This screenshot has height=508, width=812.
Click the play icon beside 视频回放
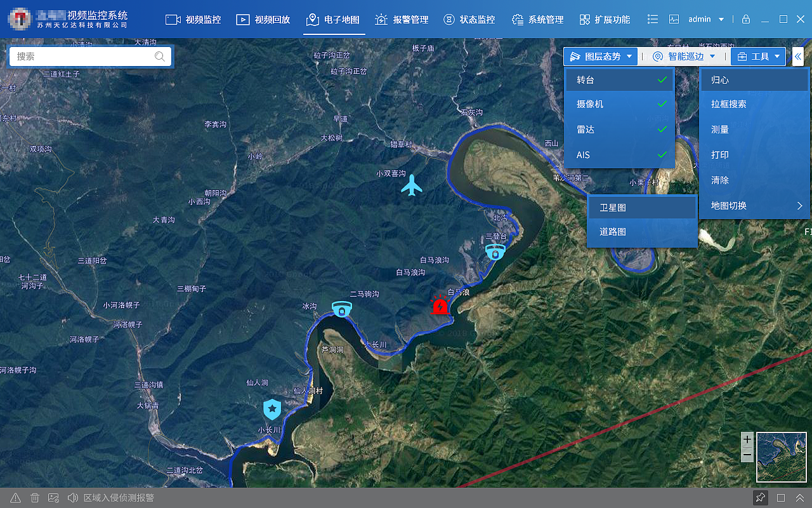pyautogui.click(x=243, y=20)
